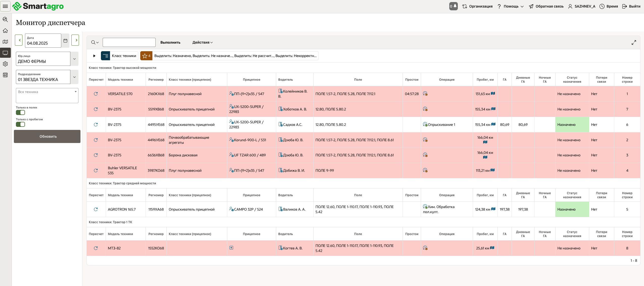Image resolution: width=644 pixels, height=286 pixels.
Task: Open Помощь menu in top bar
Action: click(511, 6)
